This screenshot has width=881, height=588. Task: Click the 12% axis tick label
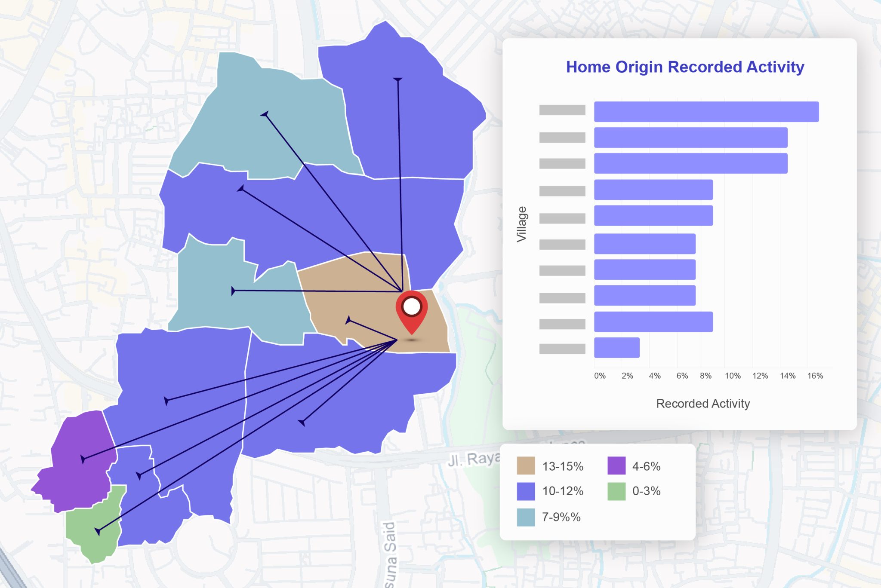pos(760,376)
